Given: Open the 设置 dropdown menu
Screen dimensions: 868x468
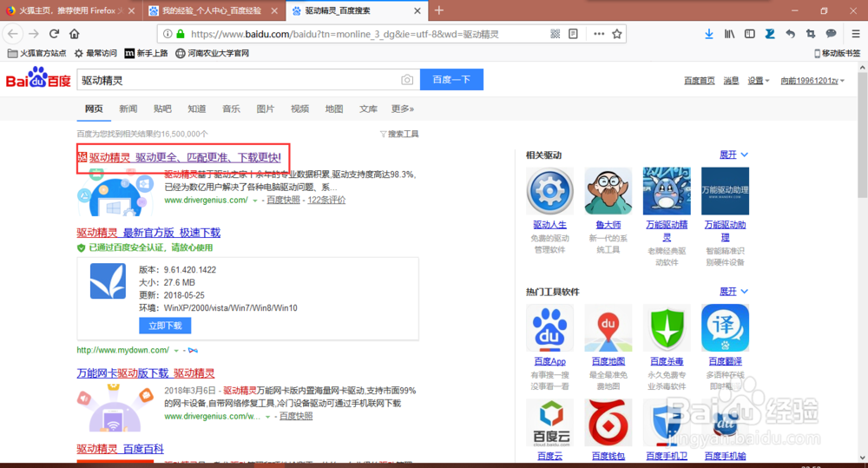Looking at the screenshot, I should (x=759, y=81).
